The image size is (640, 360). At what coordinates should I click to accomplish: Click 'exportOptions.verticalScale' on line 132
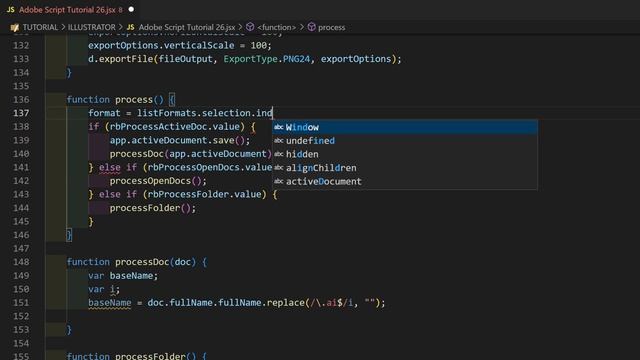(161, 45)
